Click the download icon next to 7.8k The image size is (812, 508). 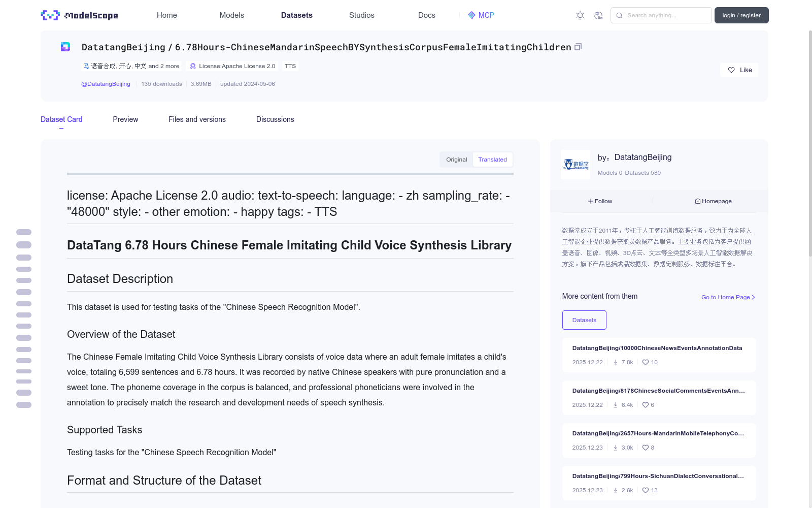coord(616,362)
